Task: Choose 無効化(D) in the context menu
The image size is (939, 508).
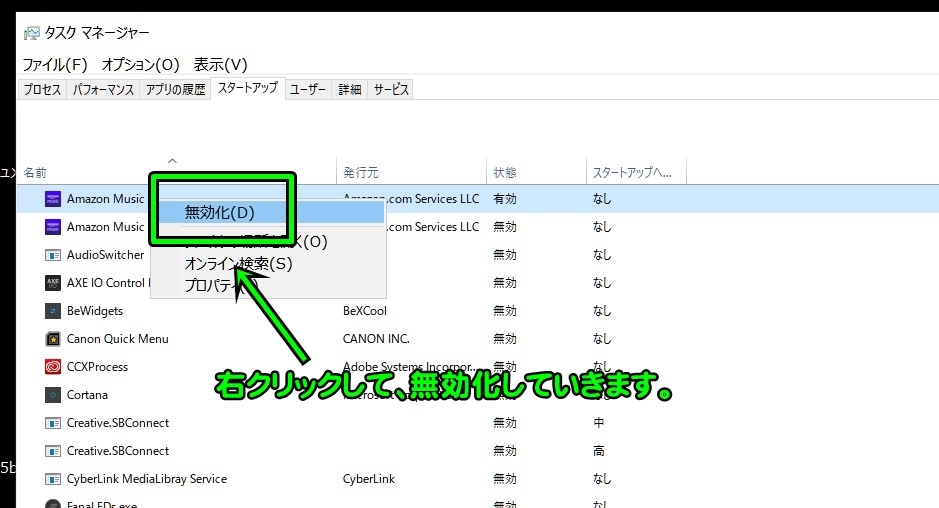Action: [x=268, y=213]
